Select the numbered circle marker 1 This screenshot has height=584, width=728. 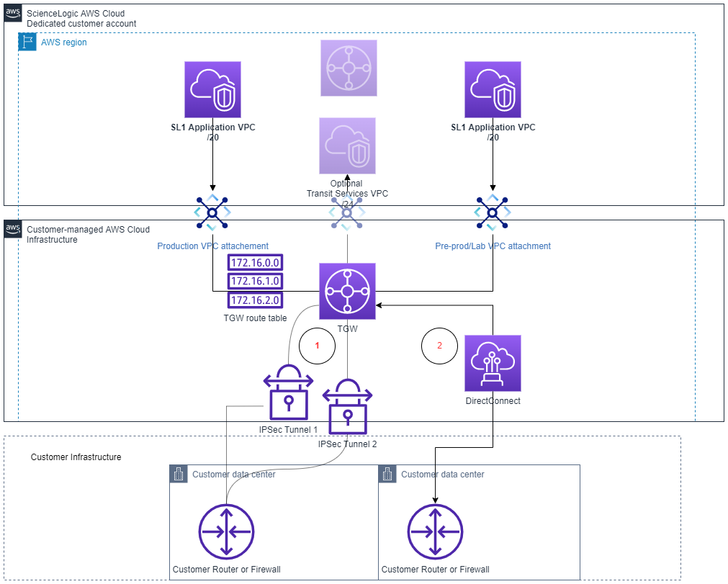318,346
